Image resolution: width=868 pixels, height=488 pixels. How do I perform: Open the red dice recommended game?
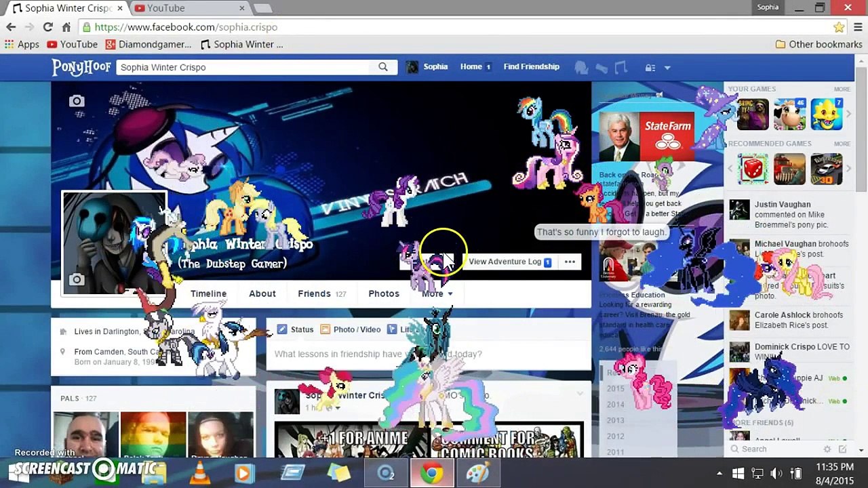(x=753, y=169)
